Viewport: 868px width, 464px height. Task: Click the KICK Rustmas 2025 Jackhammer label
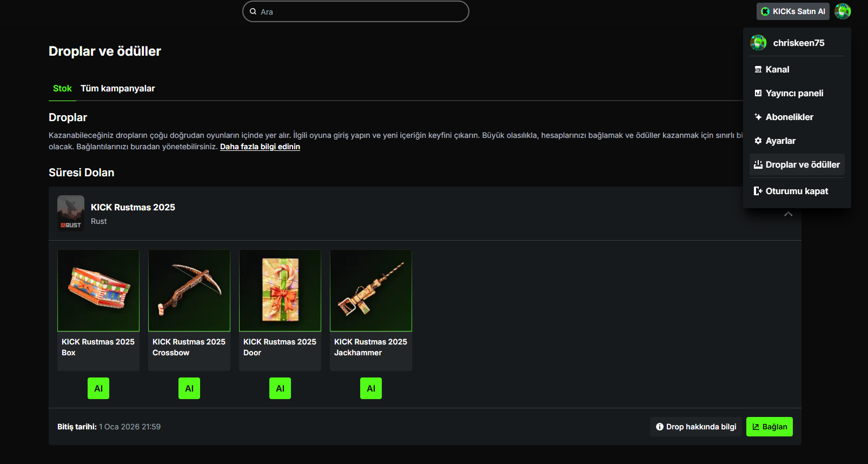370,347
